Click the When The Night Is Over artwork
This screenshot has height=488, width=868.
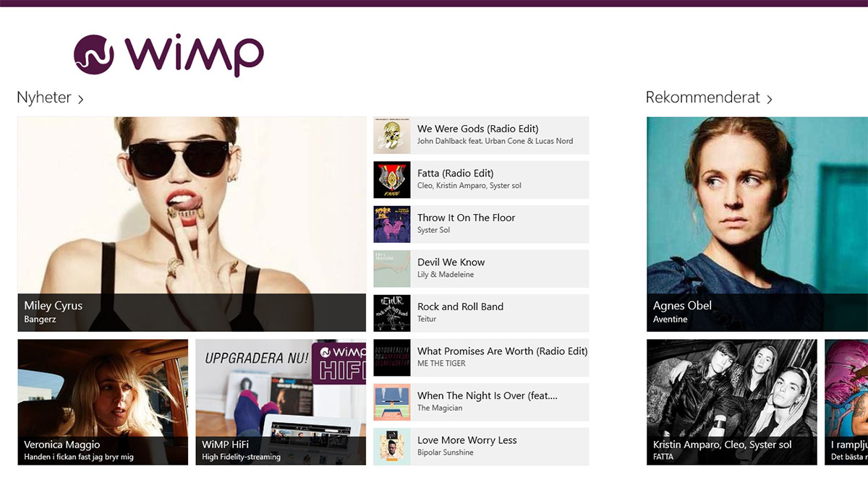392,402
